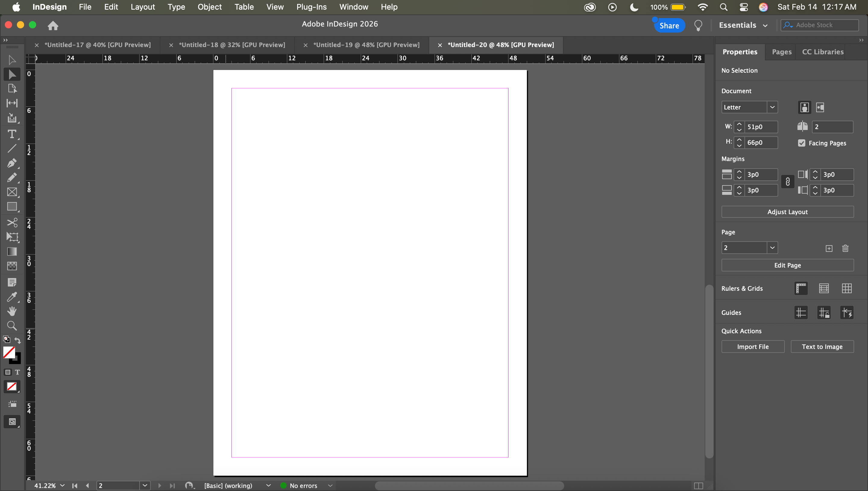
Task: Activate the Hand tool
Action: tap(12, 311)
